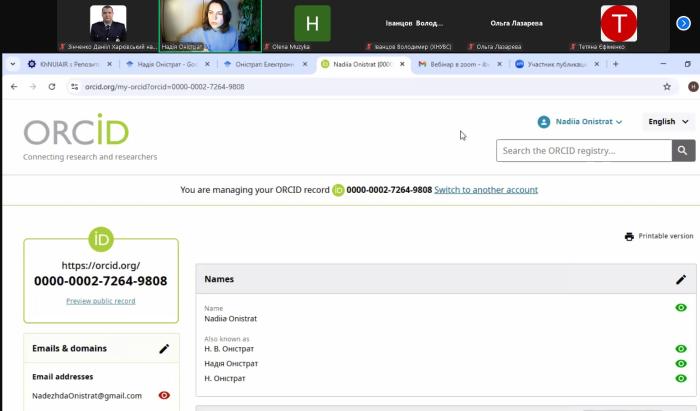
Task: Expand the Nadiia Onistrat account menu
Action: (x=580, y=122)
